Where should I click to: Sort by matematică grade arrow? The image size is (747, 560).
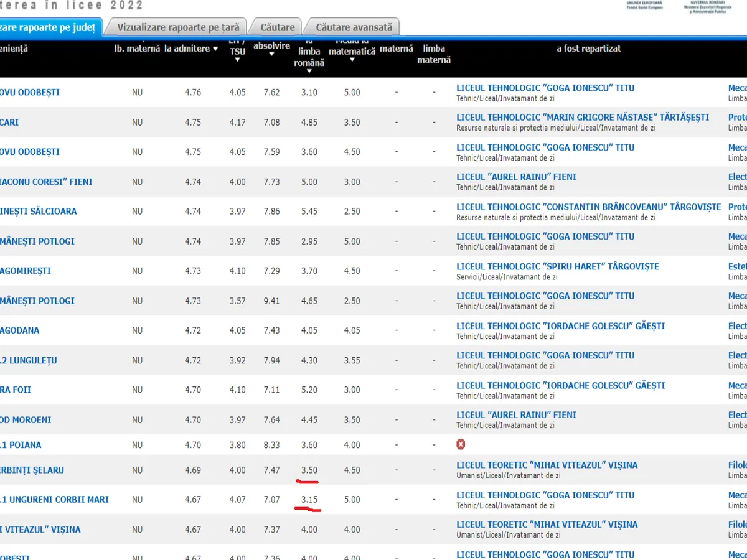click(352, 60)
